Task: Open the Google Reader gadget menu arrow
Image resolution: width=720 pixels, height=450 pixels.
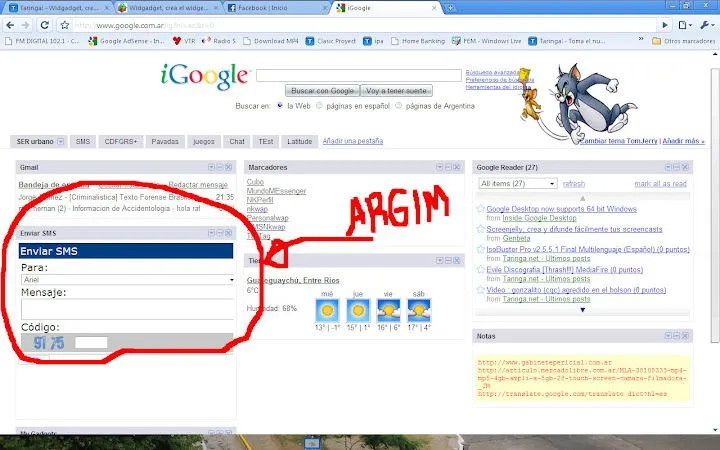Action: 668,167
